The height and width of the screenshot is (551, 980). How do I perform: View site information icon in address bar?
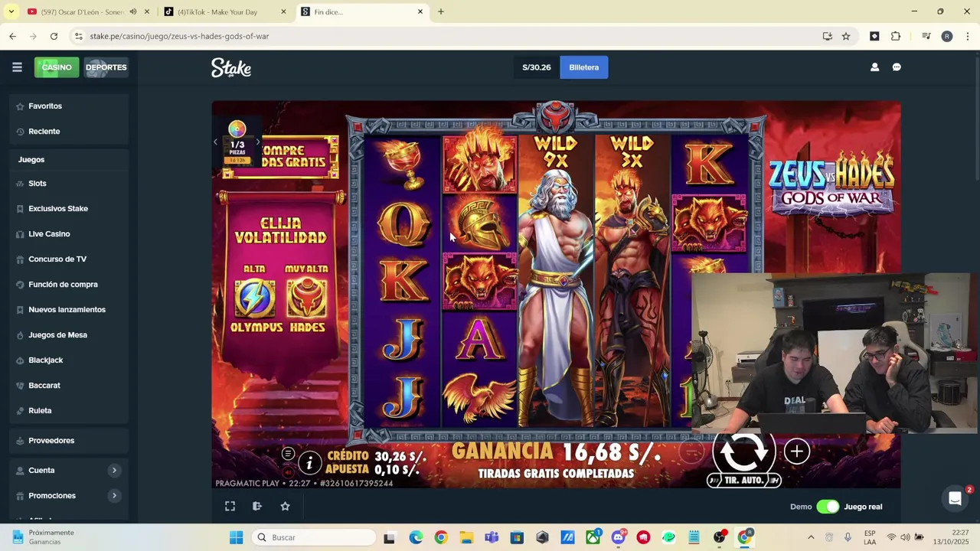pos(78,36)
